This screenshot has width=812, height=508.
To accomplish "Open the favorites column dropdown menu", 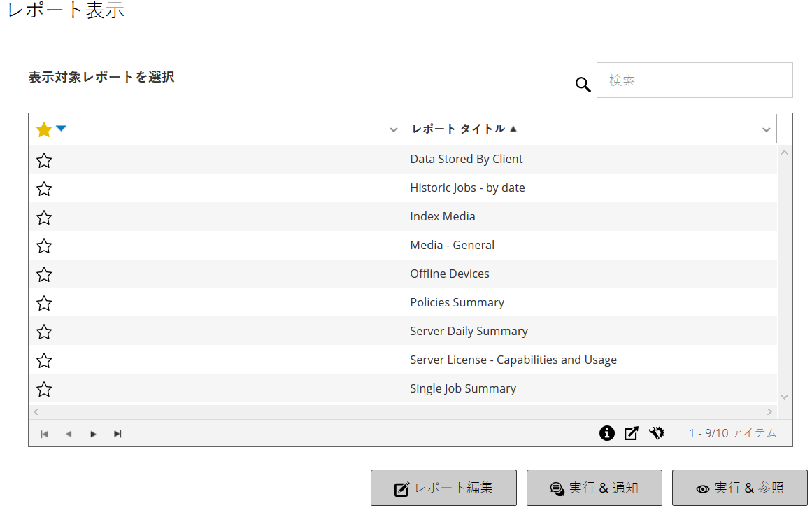I will [393, 129].
